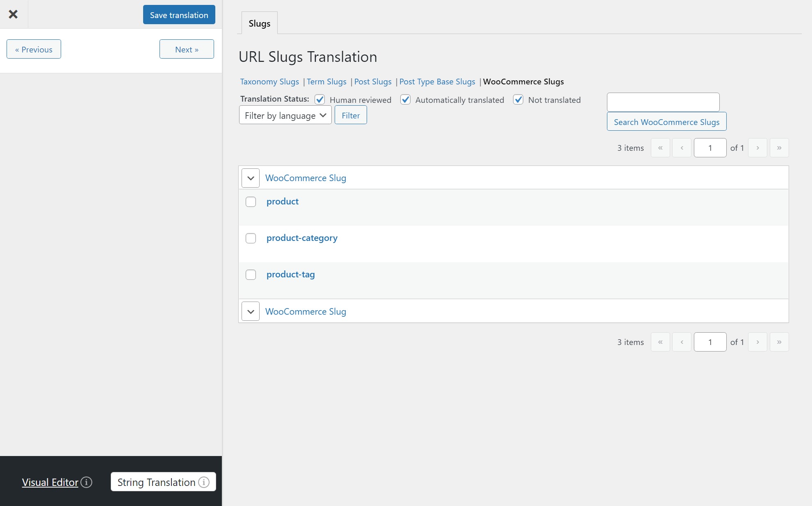This screenshot has height=506, width=812.
Task: Open the product-tag slug link
Action: click(x=291, y=274)
